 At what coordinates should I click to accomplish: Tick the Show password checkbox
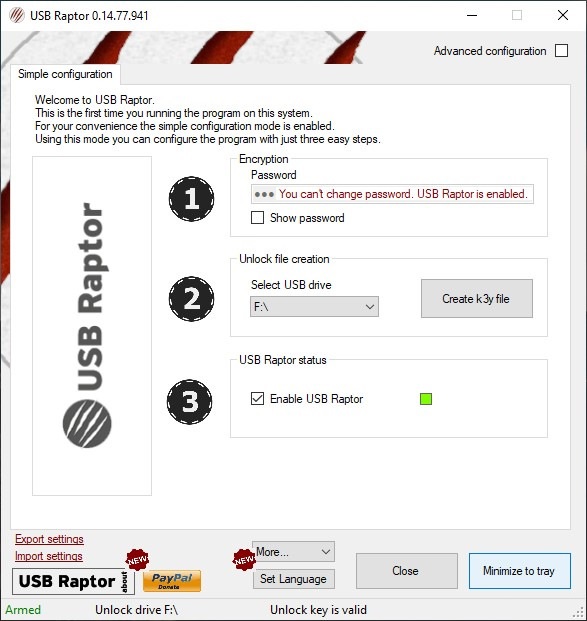[x=257, y=217]
